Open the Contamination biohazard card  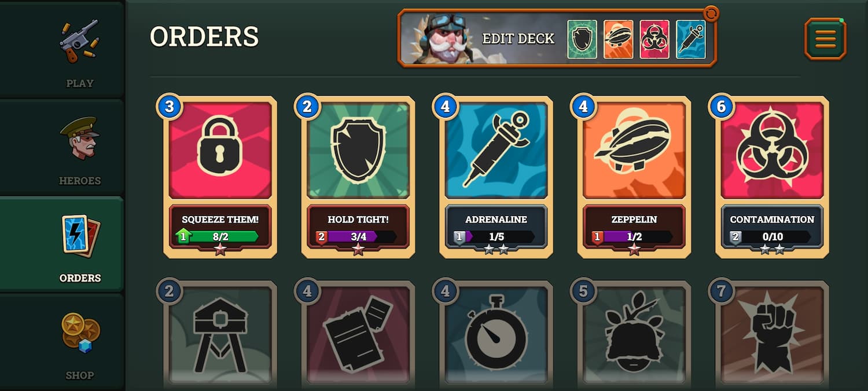click(x=772, y=177)
